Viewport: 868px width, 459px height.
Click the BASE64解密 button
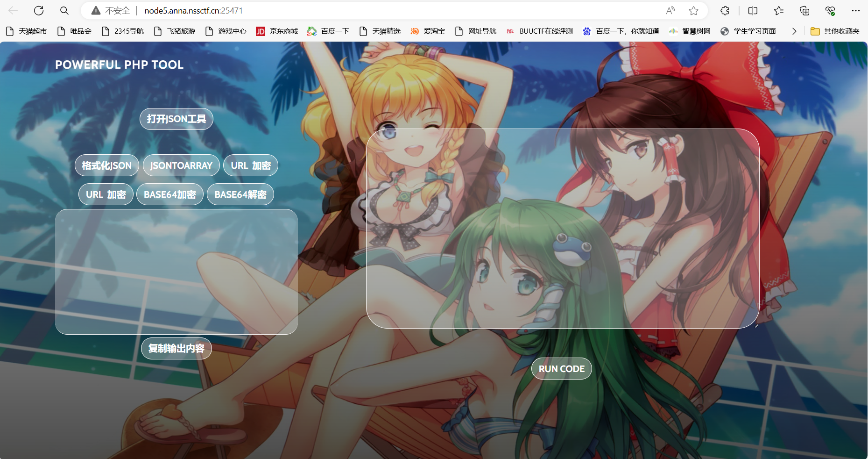tap(240, 194)
